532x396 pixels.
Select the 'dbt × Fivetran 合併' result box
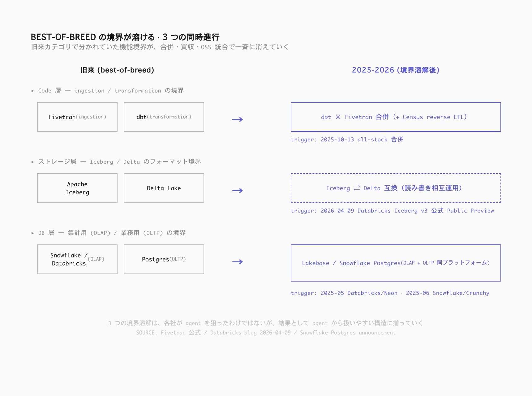click(396, 117)
